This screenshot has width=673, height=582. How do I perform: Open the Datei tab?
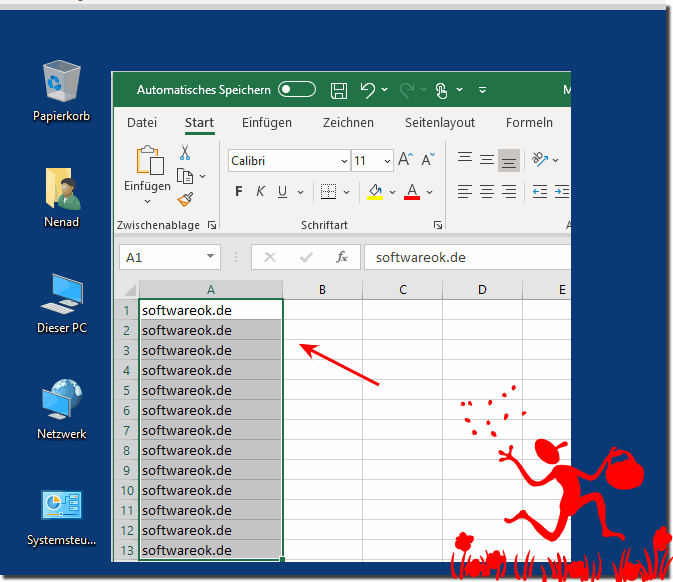pyautogui.click(x=142, y=123)
